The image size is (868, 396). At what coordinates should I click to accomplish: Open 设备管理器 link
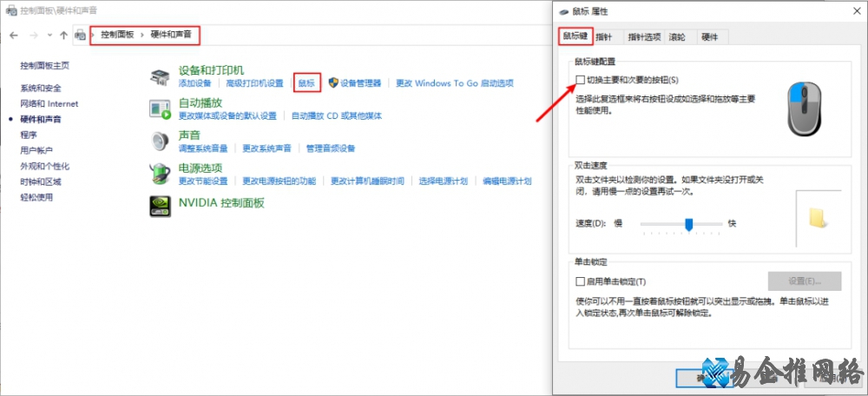pyautogui.click(x=361, y=83)
